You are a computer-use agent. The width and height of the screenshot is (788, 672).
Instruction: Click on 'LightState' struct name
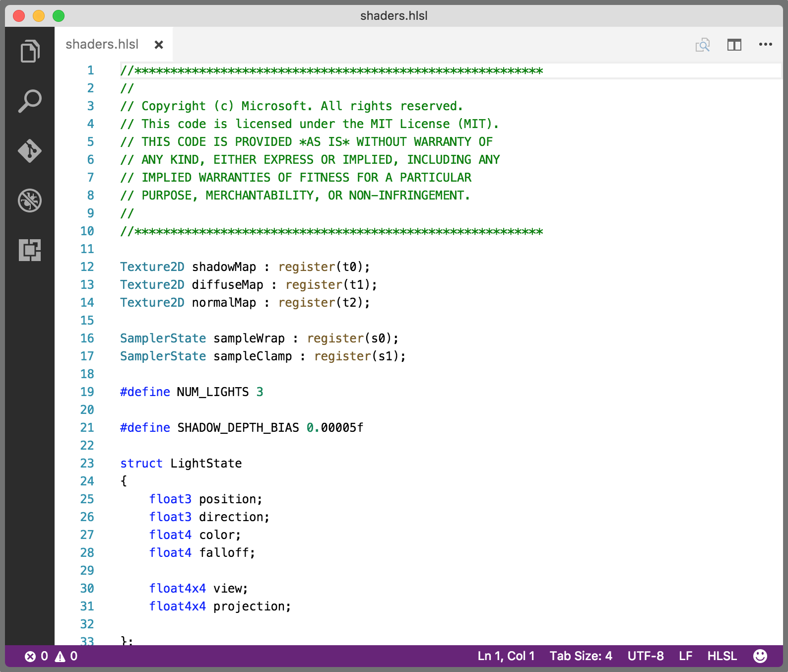tap(206, 464)
